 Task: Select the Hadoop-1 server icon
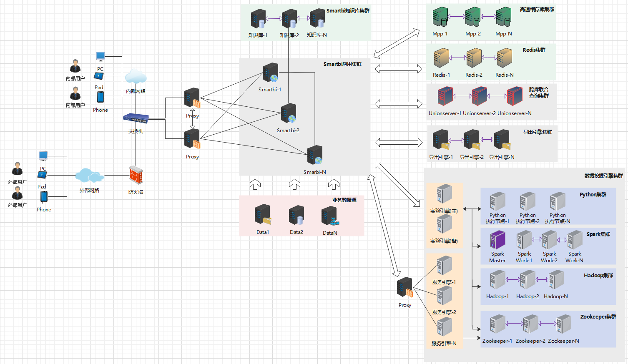point(497,280)
